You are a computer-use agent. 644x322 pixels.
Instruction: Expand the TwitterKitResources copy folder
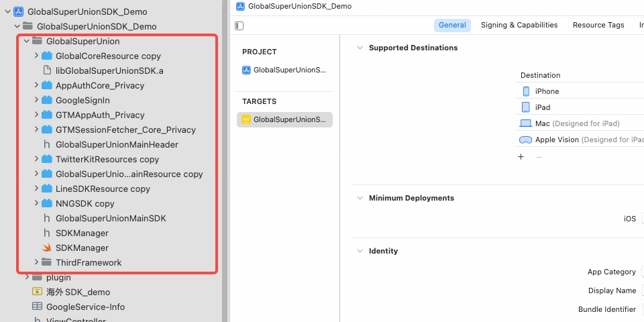tap(36, 159)
